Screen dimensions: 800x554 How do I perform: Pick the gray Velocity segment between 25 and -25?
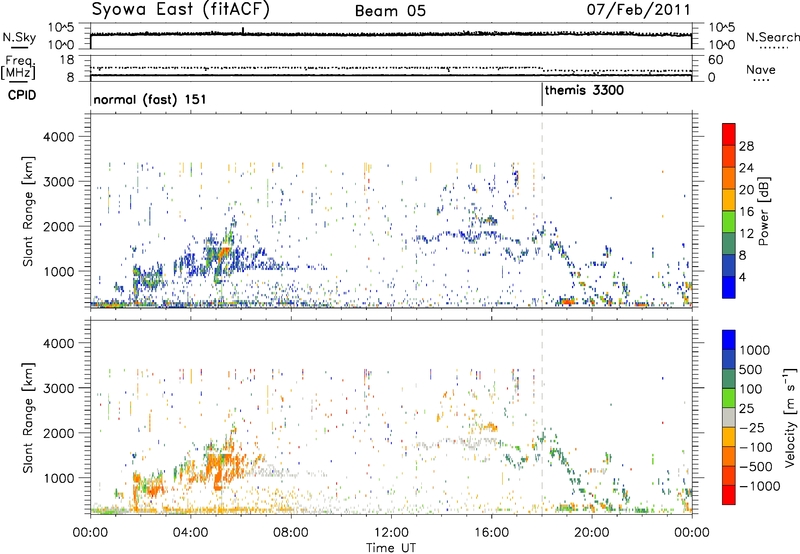(729, 417)
